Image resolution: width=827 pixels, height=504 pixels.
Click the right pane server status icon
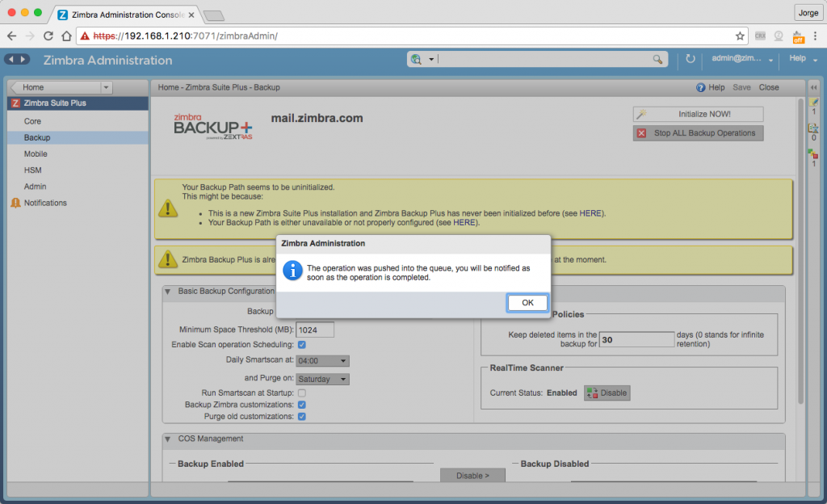[x=812, y=154]
